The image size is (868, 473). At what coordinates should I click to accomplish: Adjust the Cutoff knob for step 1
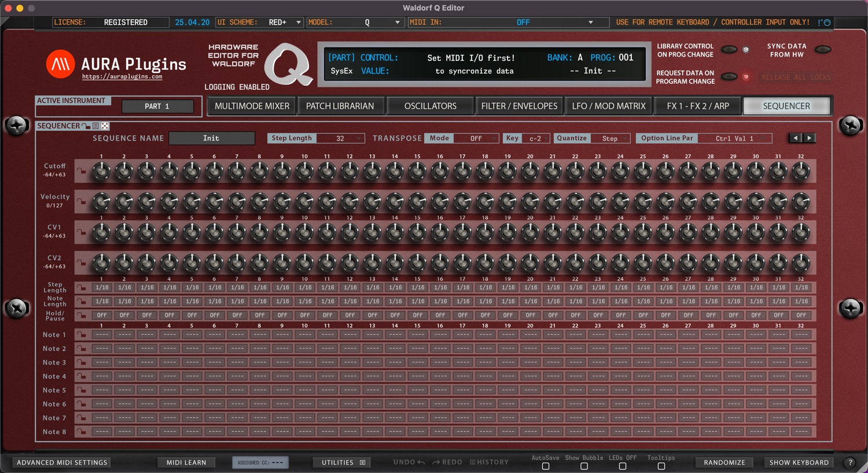pos(101,171)
